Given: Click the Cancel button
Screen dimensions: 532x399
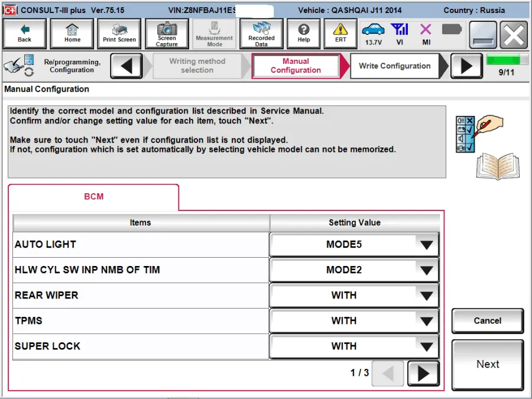Looking at the screenshot, I should click(488, 320).
